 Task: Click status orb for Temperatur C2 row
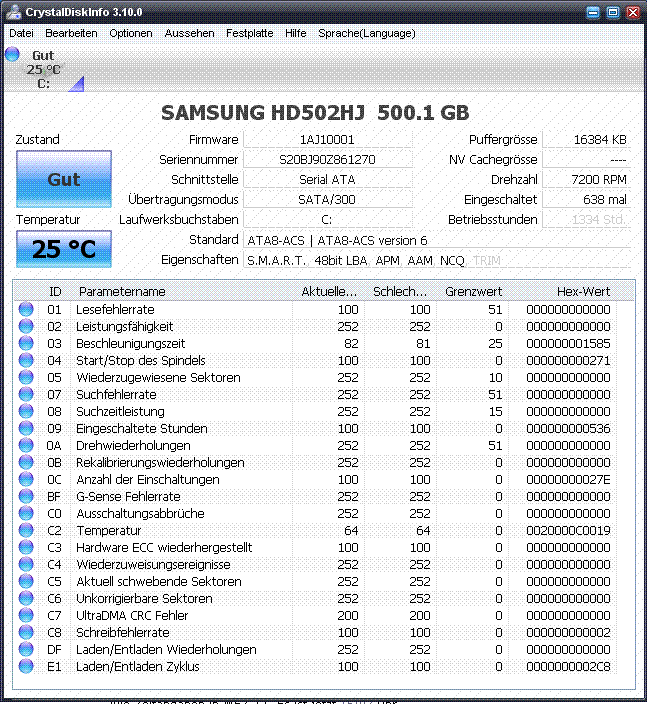(26, 530)
